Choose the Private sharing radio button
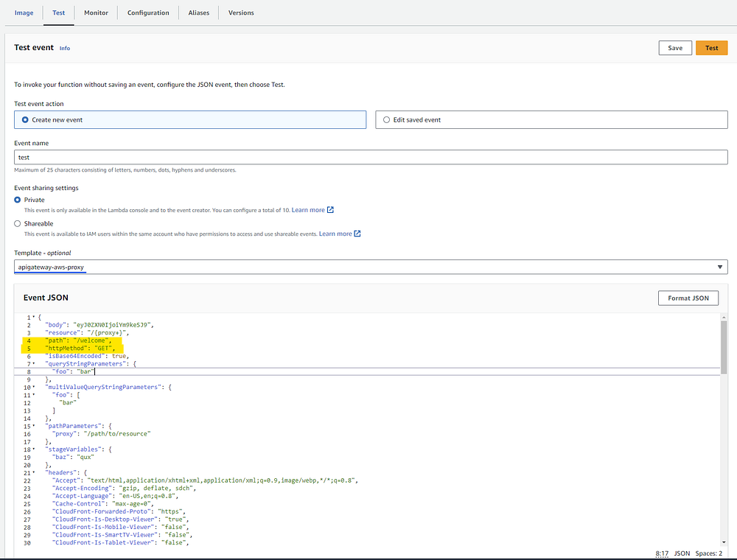 coord(18,200)
